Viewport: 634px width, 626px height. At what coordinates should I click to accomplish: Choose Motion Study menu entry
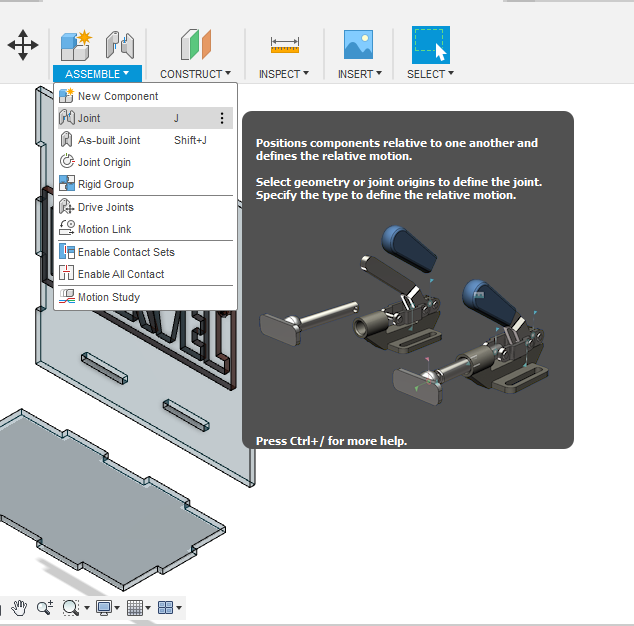point(145,297)
